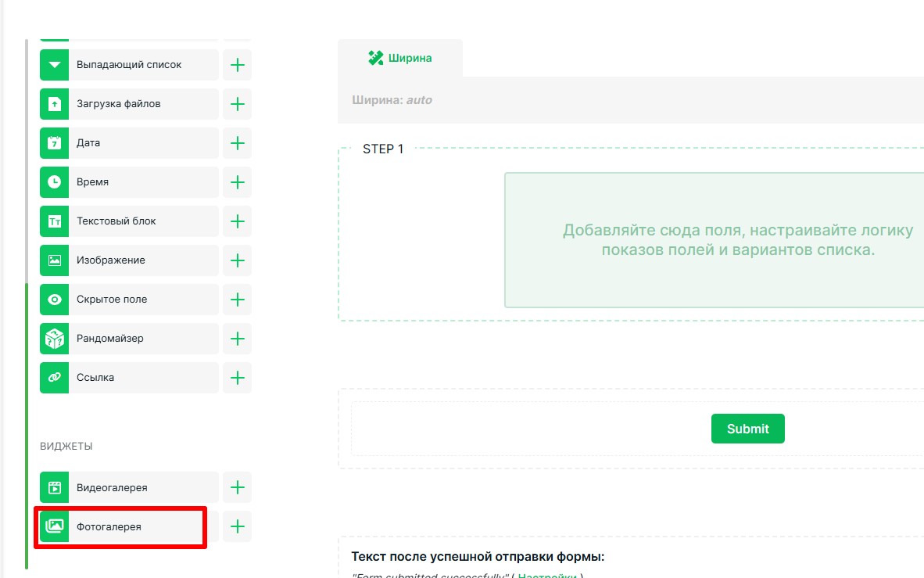Open the Настройки link below success text
Viewport: 924px width, 578px height.
tap(547, 576)
